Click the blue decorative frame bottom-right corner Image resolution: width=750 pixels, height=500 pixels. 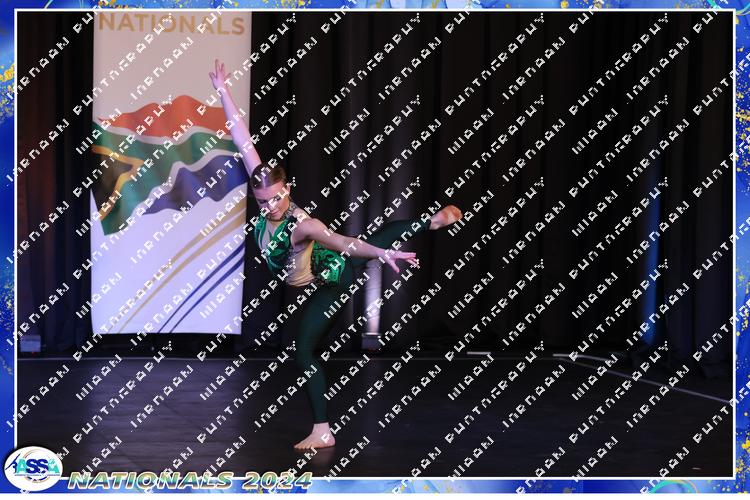point(741,491)
